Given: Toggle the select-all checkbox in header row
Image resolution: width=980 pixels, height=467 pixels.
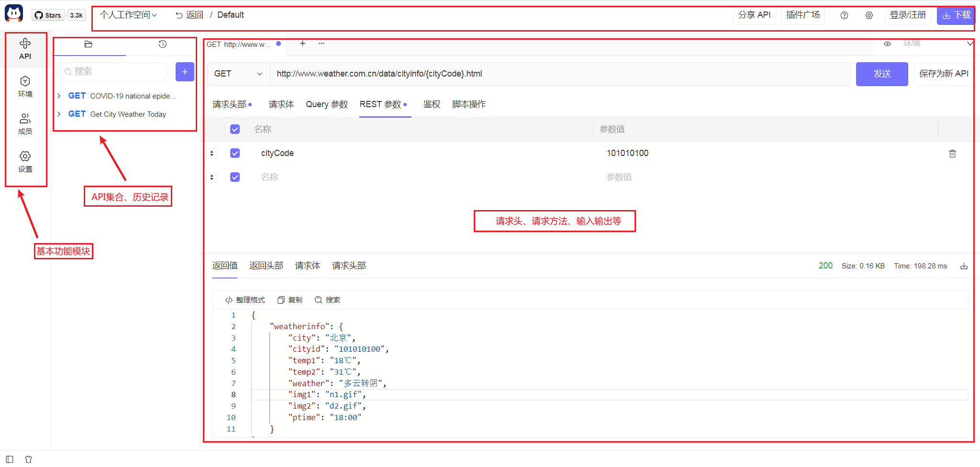Looking at the screenshot, I should pos(235,129).
